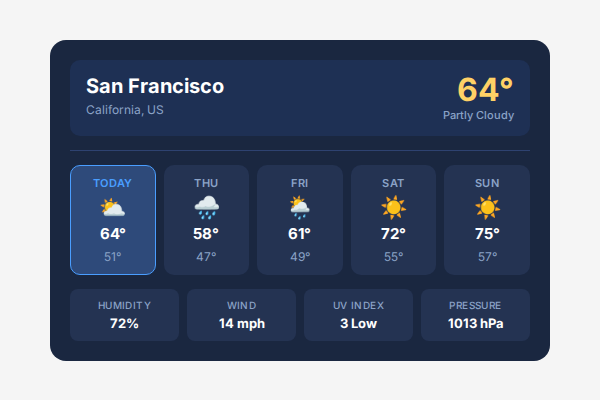The image size is (600, 400).
Task: Click the Humidity 72% stat card
Action: [124, 315]
